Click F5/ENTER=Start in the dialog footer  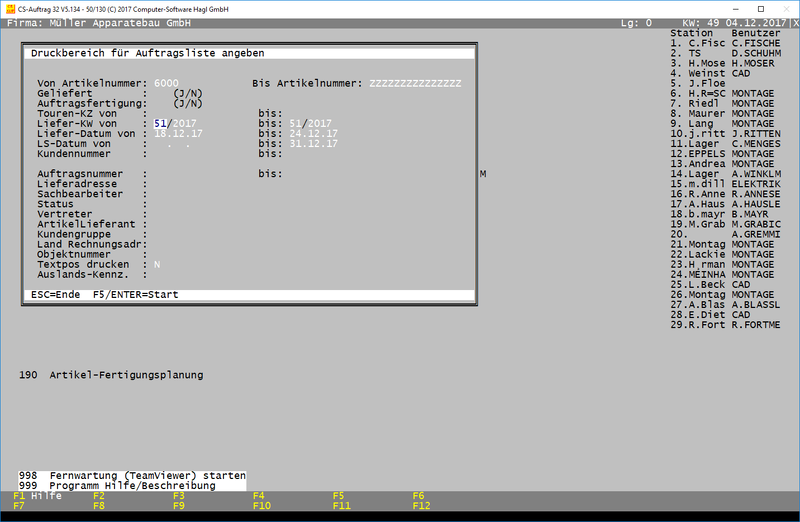tap(136, 295)
